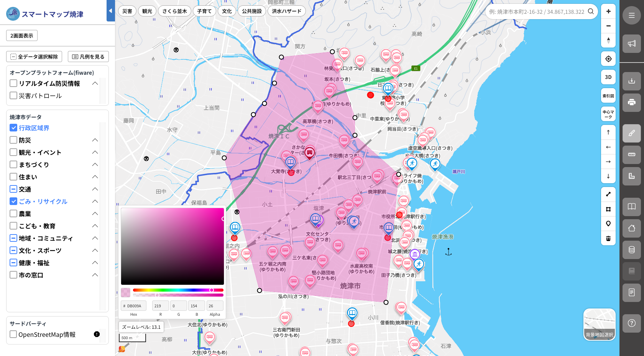Enable the 防災 data layer checkbox

coord(13,140)
